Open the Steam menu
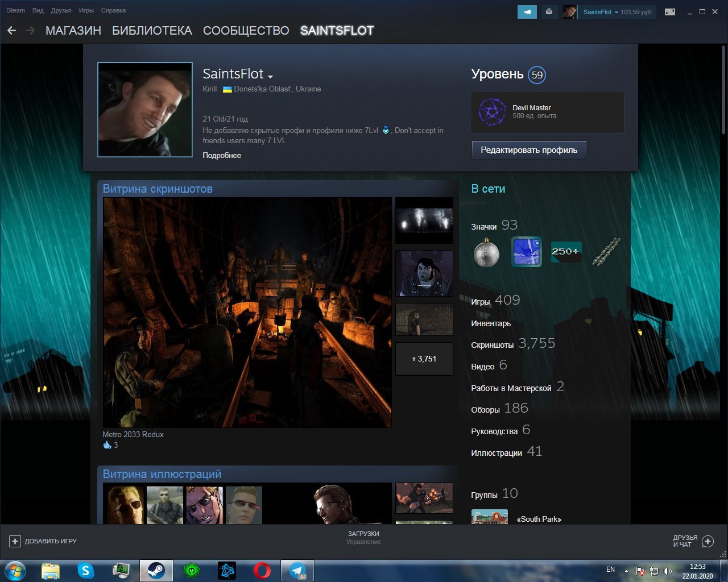Screen dimensions: 728x582 pyautogui.click(x=16, y=10)
